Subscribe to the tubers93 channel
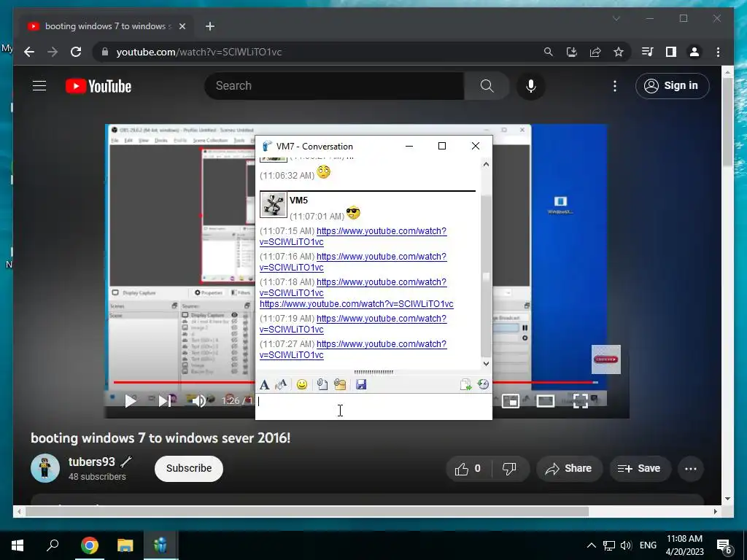The width and height of the screenshot is (747, 560). point(189,469)
